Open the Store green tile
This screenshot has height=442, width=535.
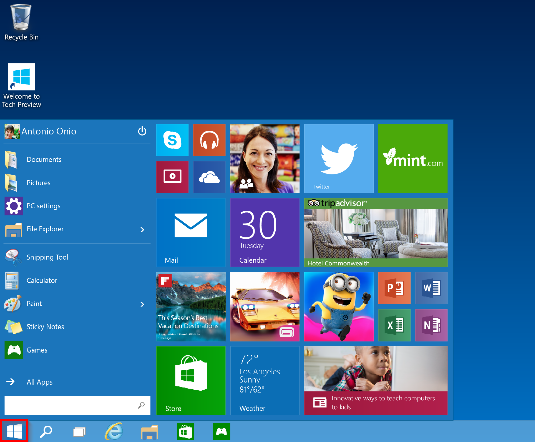coord(191,381)
